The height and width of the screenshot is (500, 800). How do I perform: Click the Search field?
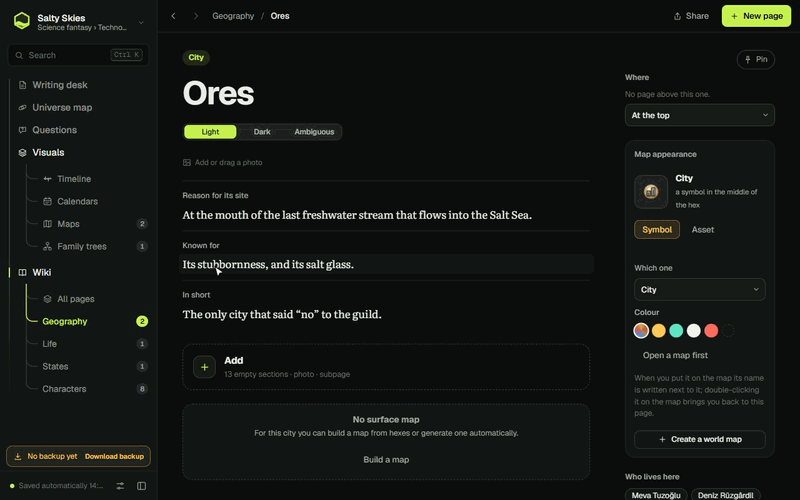[x=78, y=55]
